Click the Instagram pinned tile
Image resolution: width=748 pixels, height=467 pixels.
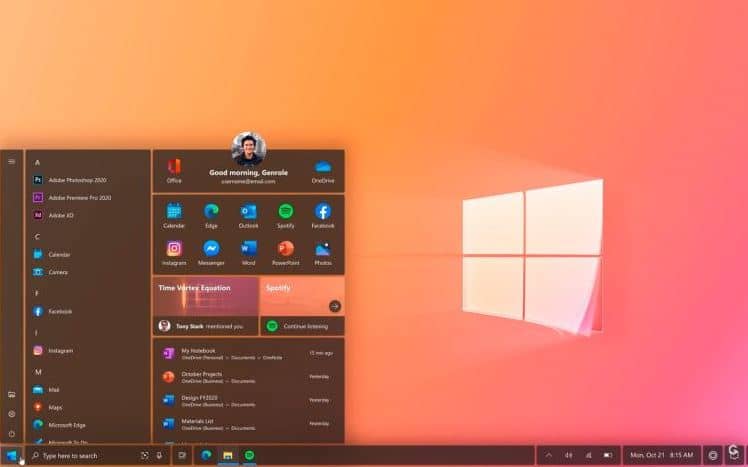(174, 251)
